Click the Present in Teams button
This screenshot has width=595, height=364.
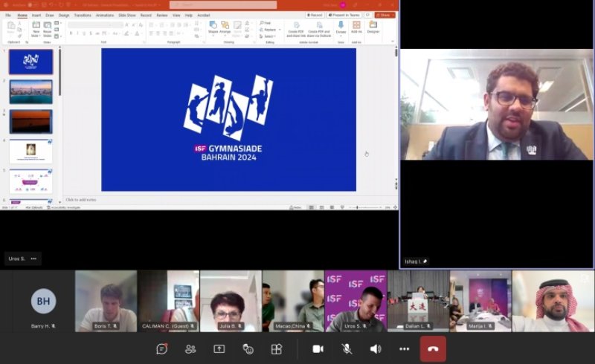[x=344, y=15]
